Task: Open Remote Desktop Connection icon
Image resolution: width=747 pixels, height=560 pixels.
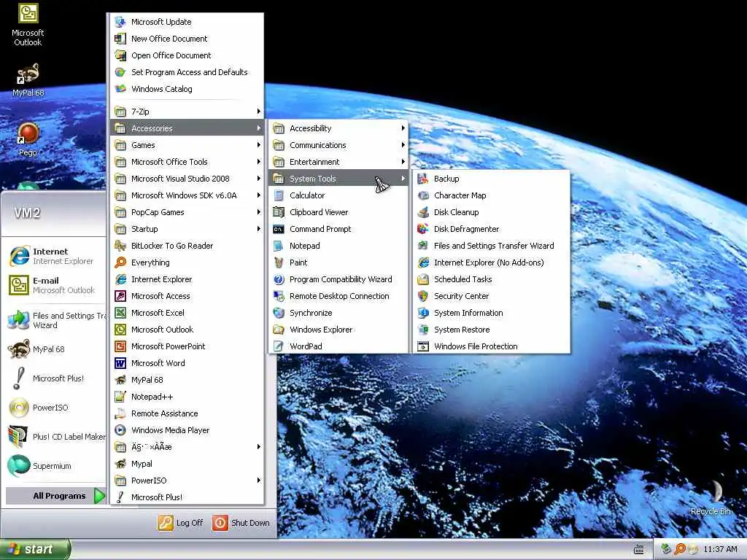Action: click(x=279, y=296)
